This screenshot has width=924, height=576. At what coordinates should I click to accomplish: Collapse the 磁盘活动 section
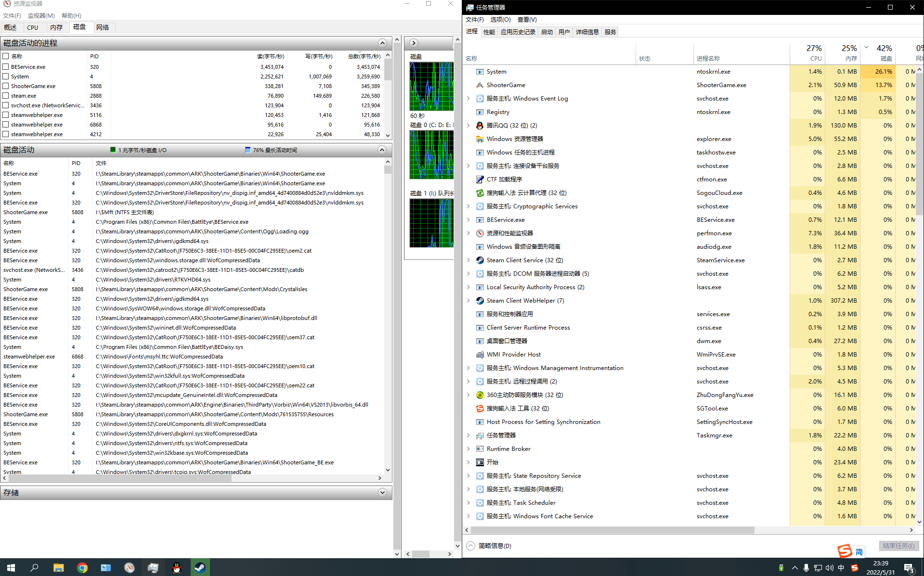382,150
